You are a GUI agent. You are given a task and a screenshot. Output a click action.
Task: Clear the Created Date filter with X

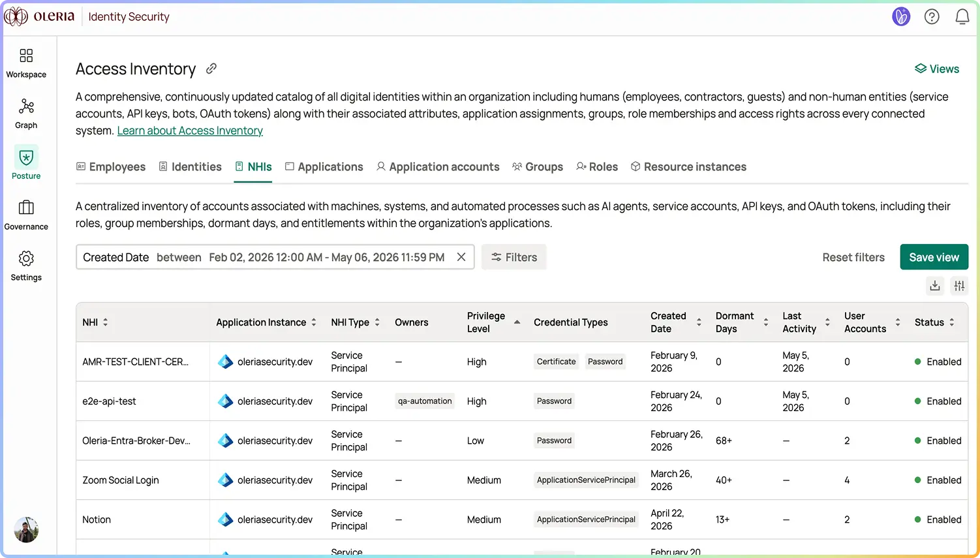coord(461,257)
